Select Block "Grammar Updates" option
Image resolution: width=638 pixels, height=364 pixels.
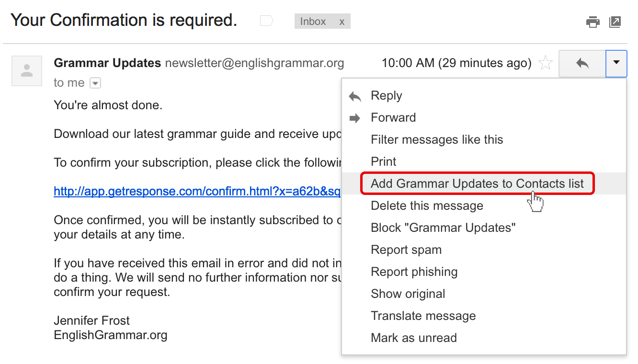pos(443,228)
